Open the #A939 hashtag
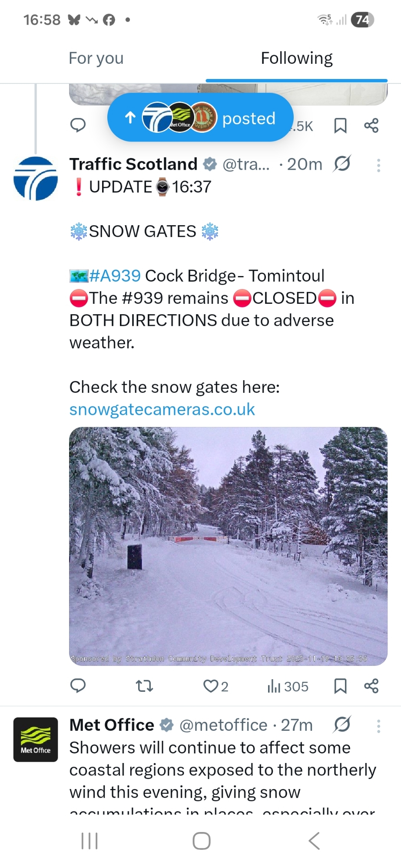Image resolution: width=401 pixels, height=868 pixels. [115, 276]
